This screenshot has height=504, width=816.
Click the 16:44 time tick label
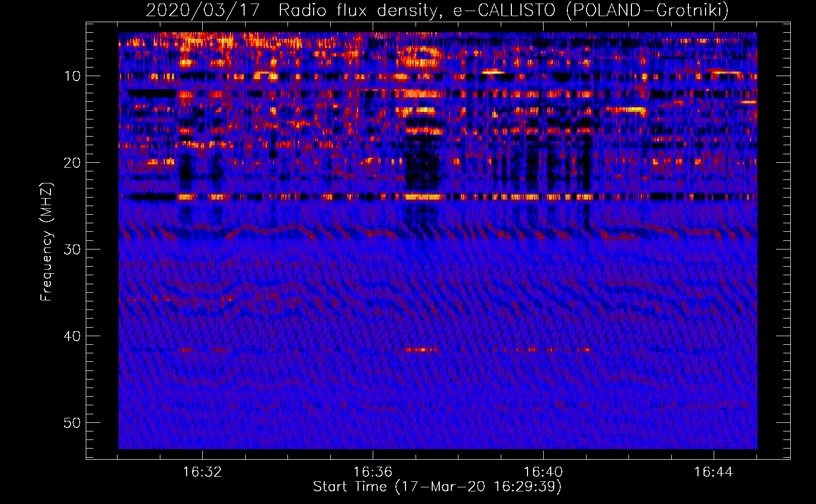coord(714,472)
